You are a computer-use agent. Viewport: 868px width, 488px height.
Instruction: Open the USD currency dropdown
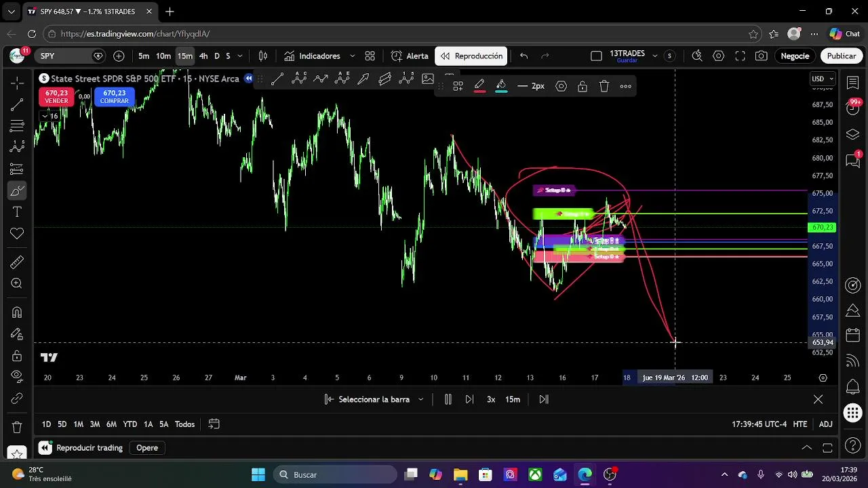tap(823, 79)
